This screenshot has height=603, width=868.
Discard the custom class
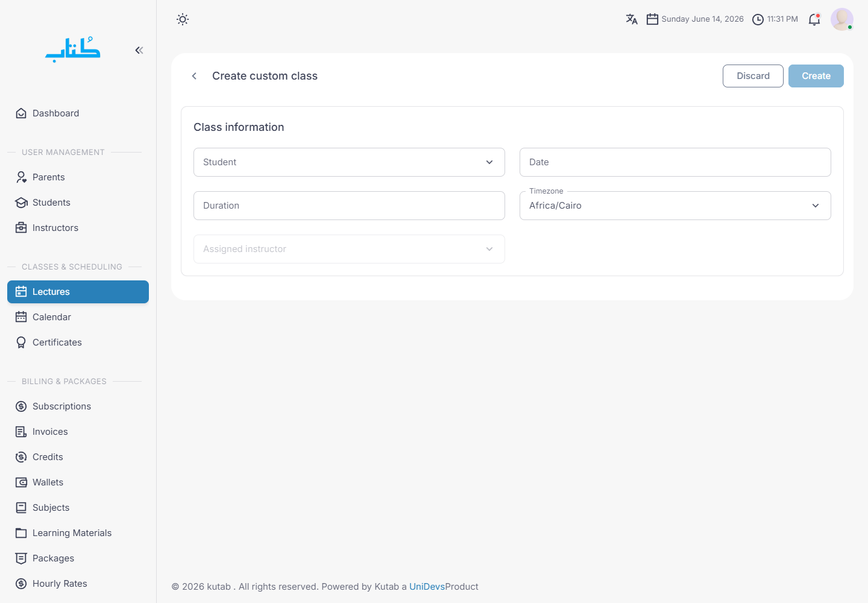click(753, 76)
